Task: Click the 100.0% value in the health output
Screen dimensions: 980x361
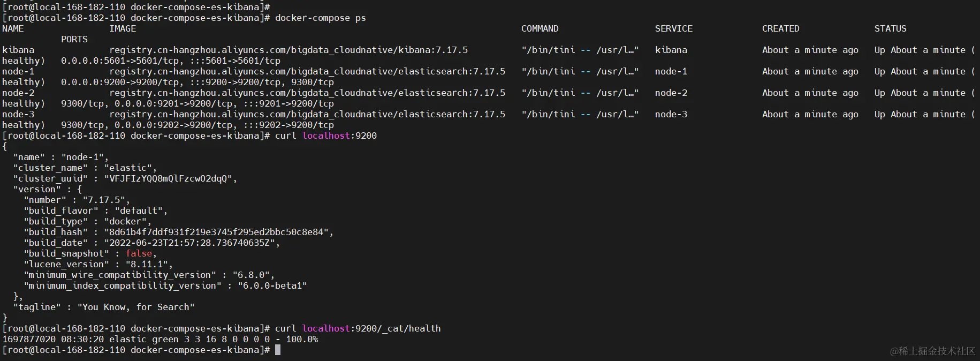Action: tap(302, 339)
